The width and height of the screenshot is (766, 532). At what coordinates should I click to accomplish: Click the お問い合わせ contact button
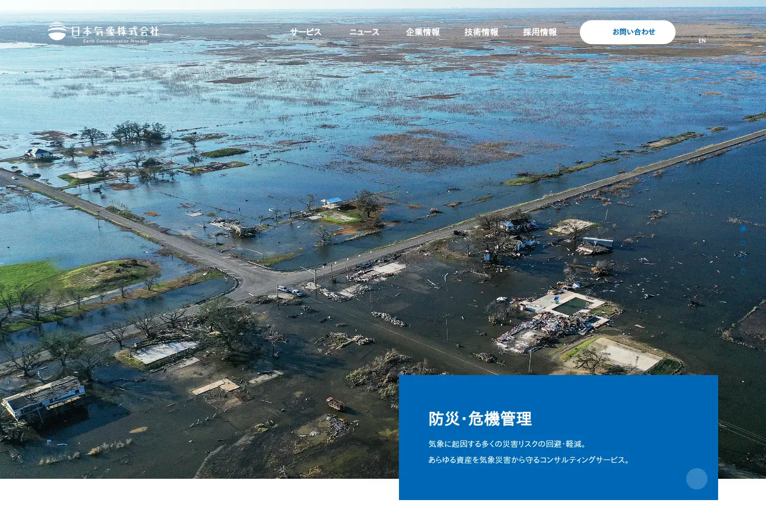(x=628, y=32)
